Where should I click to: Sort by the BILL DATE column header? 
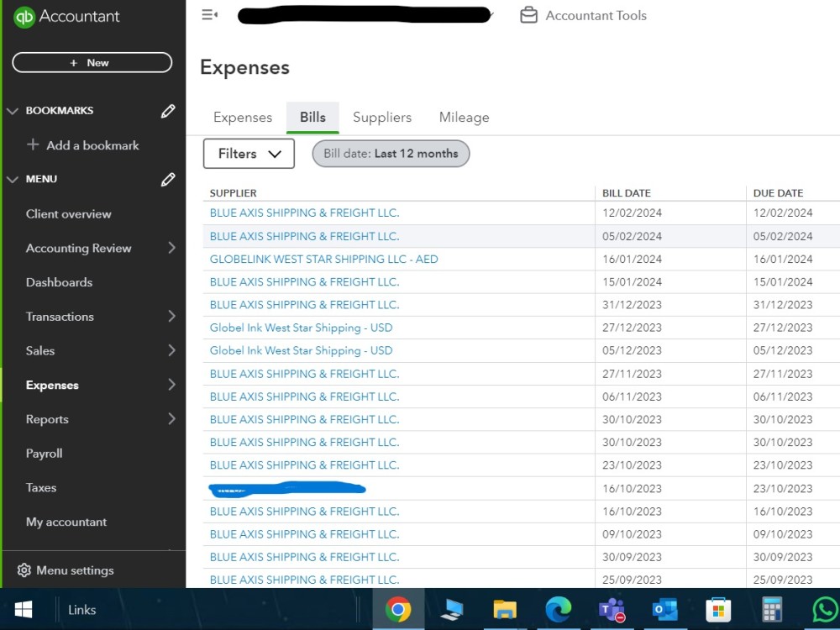click(x=627, y=193)
